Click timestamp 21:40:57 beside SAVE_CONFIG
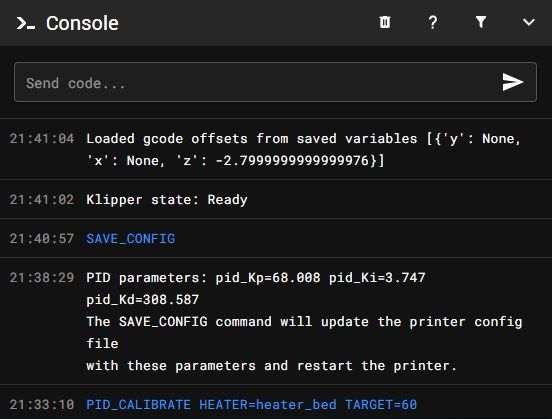The width and height of the screenshot is (552, 419). pos(42,239)
